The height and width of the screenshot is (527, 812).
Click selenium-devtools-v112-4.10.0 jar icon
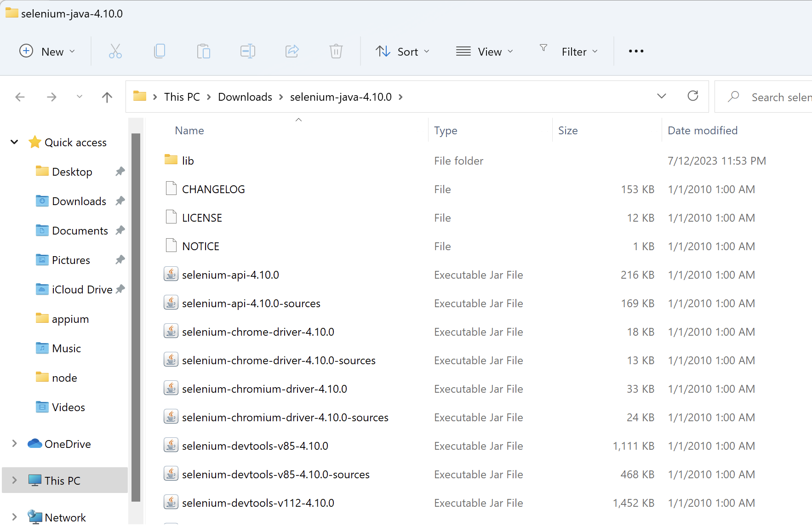(x=171, y=502)
